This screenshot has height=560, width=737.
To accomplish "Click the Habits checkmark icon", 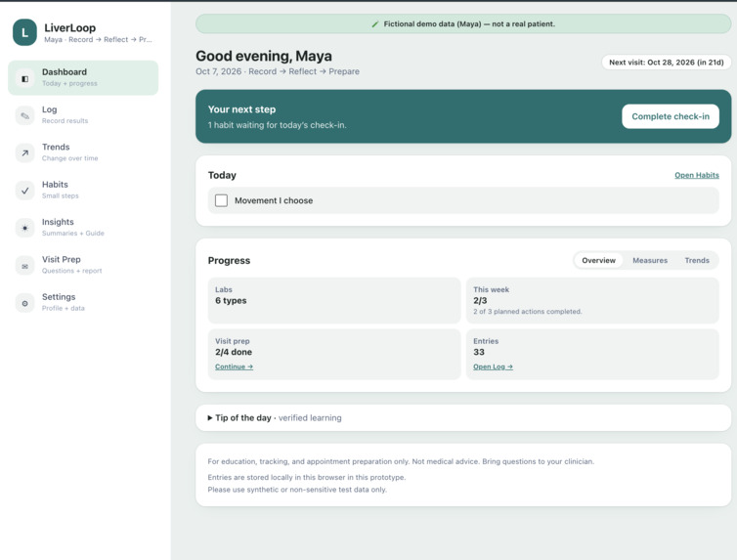I will 24,191.
